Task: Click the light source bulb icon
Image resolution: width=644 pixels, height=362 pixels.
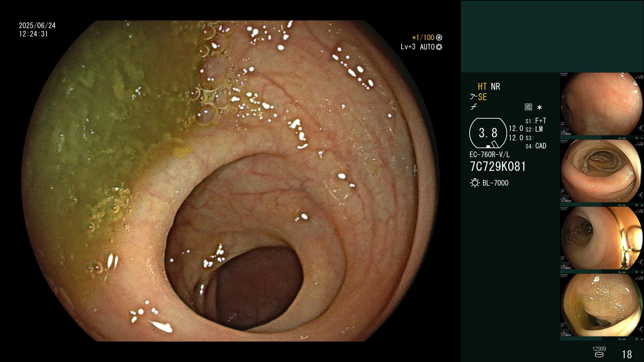Action: tap(475, 183)
